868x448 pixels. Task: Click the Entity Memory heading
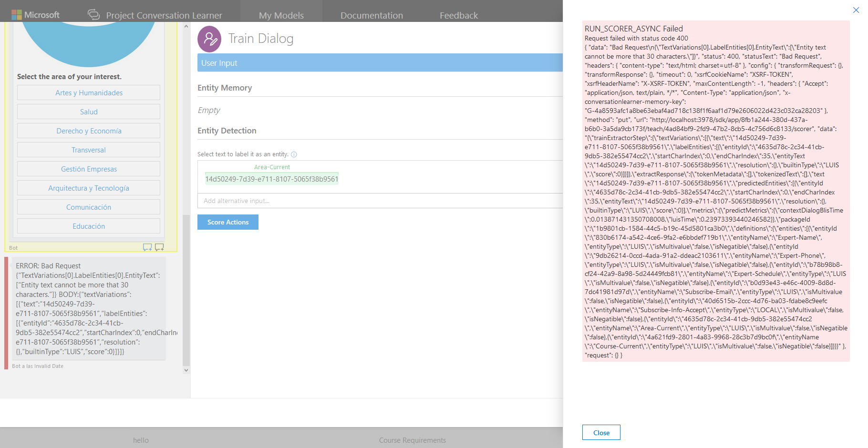click(225, 88)
